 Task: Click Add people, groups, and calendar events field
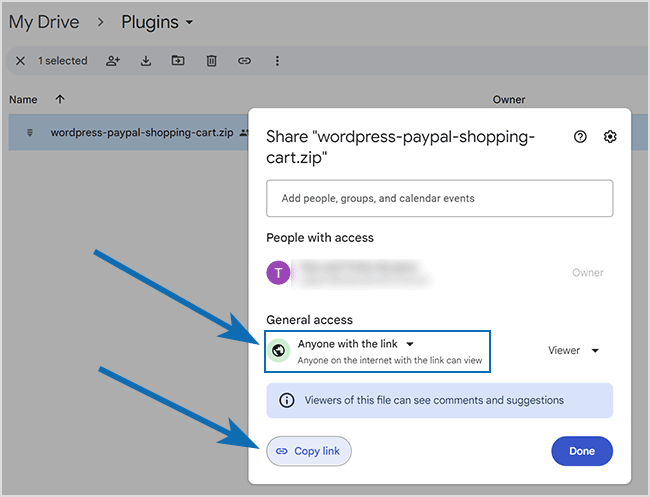coord(439,198)
